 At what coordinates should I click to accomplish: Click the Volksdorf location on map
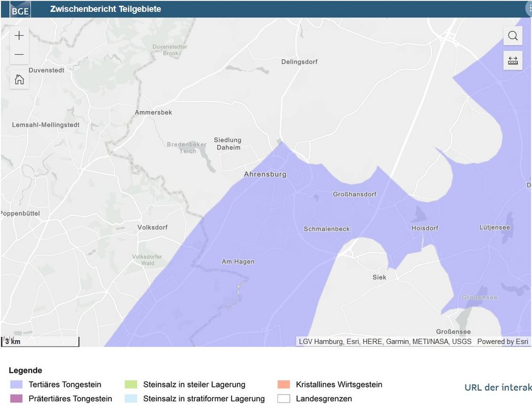152,228
